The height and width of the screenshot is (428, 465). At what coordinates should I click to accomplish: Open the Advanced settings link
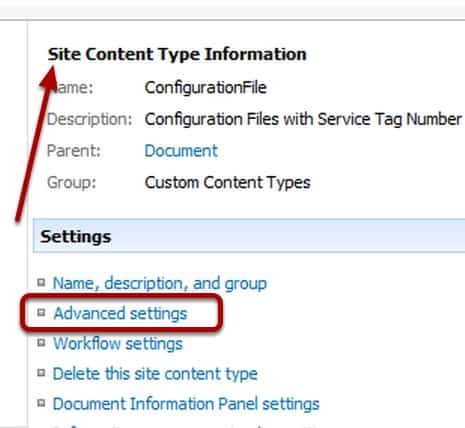pos(120,314)
